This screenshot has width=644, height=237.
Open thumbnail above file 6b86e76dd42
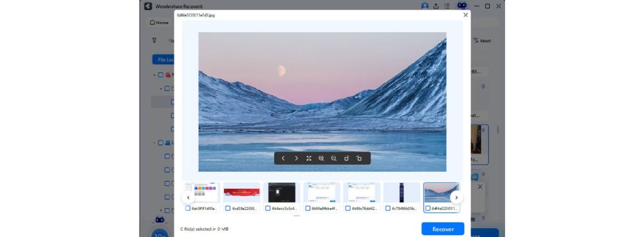click(x=362, y=192)
